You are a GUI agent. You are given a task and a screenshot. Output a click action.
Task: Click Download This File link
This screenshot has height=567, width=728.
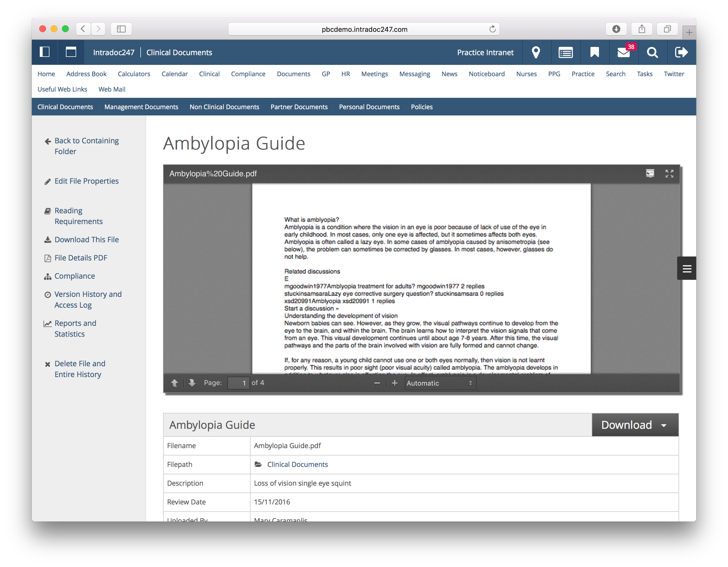[x=87, y=240]
